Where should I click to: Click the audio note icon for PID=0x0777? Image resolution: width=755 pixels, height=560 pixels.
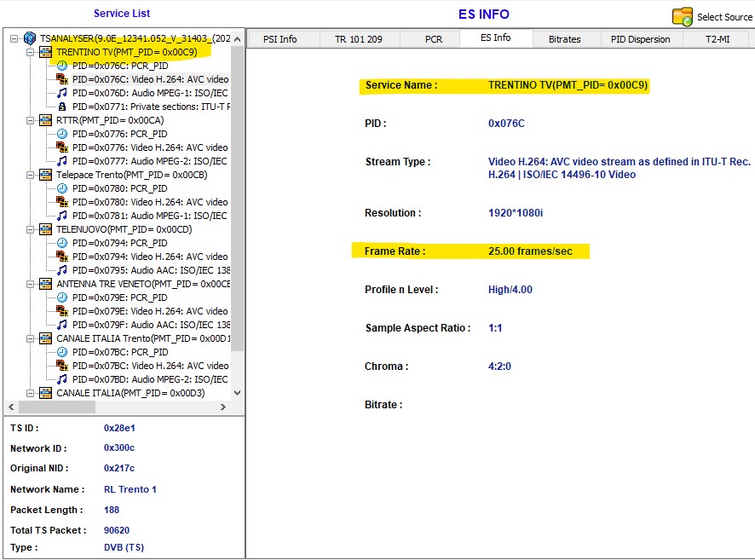62,161
